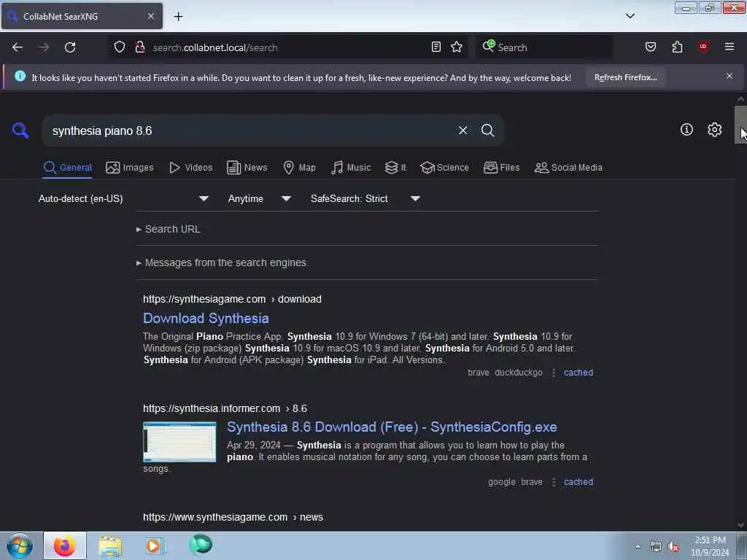This screenshot has height=560, width=747.
Task: Click the synthesiagame.com download URL
Action: 232,299
